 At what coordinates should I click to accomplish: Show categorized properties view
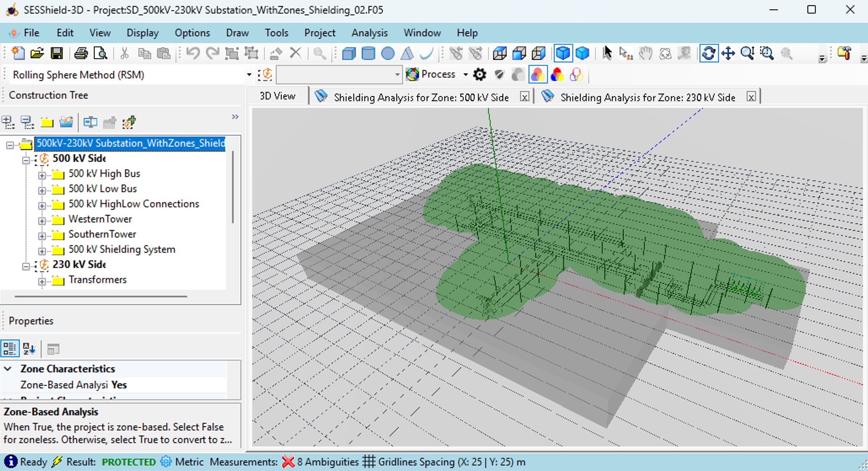[x=9, y=349]
